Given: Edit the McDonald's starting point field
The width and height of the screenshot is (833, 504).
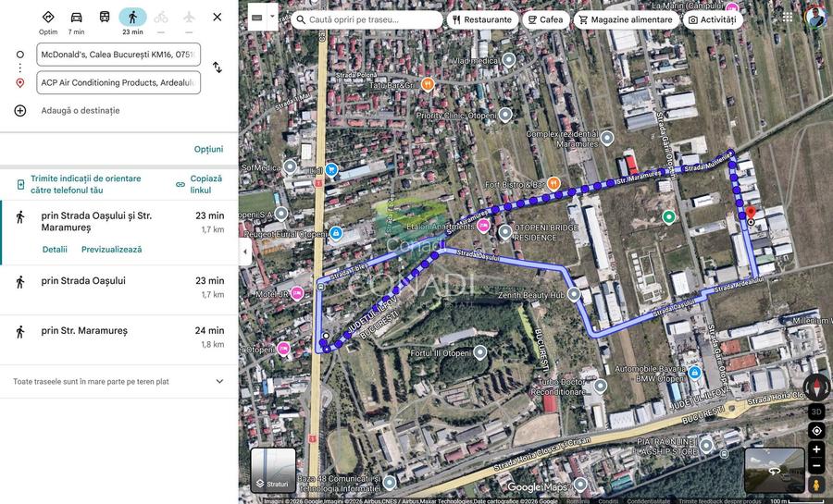Looking at the screenshot, I should [x=118, y=55].
